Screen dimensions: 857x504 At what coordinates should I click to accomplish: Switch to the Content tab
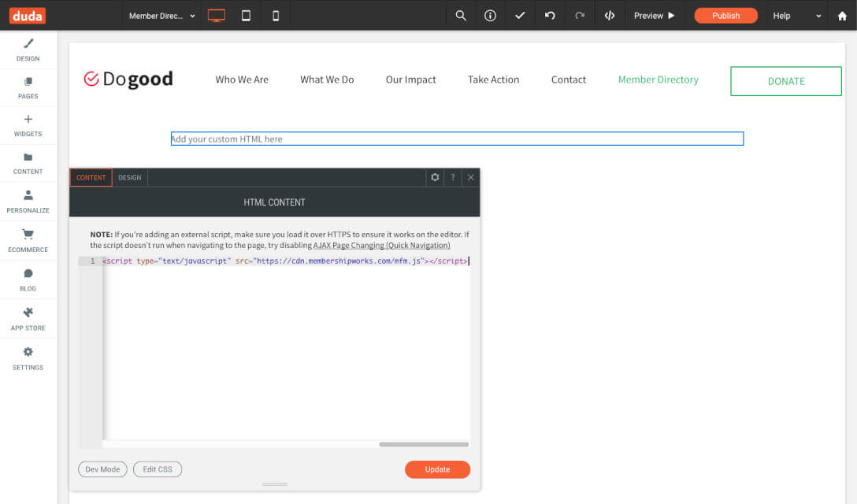(x=91, y=177)
